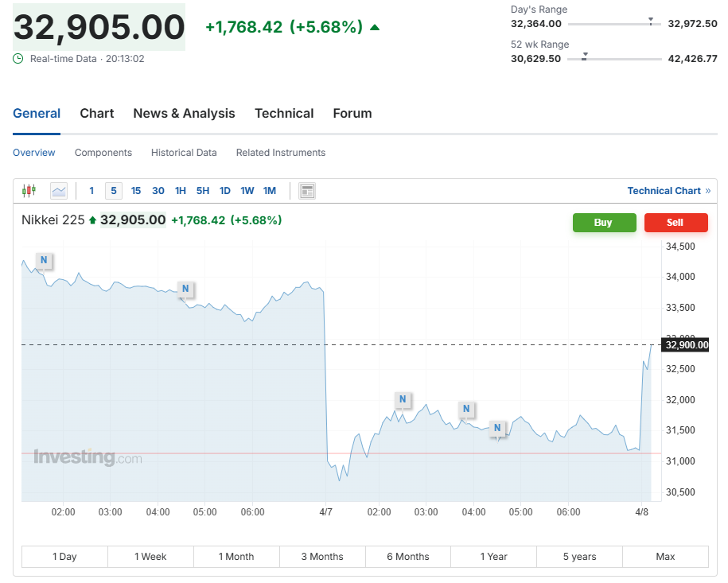Click the red Sell button
This screenshot has width=728, height=583.
click(x=676, y=223)
